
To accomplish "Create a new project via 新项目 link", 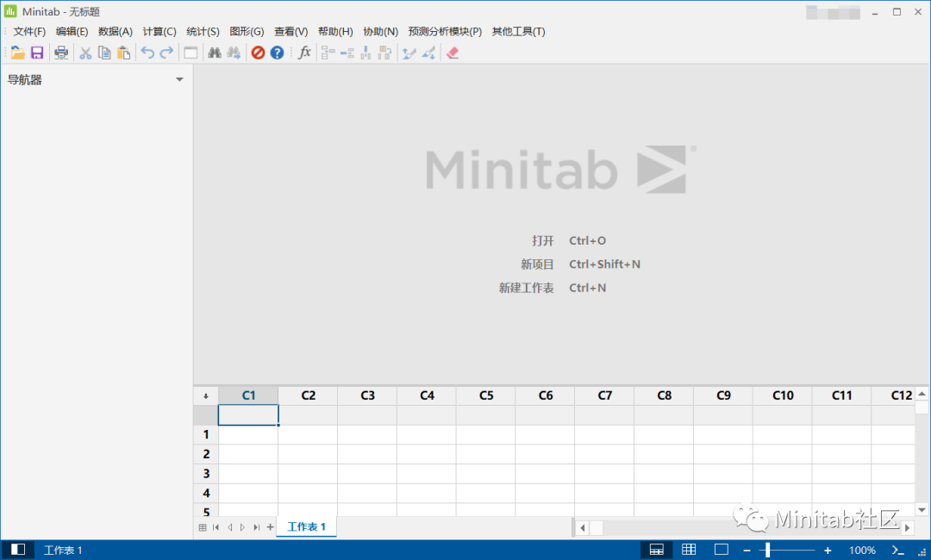I will click(540, 264).
